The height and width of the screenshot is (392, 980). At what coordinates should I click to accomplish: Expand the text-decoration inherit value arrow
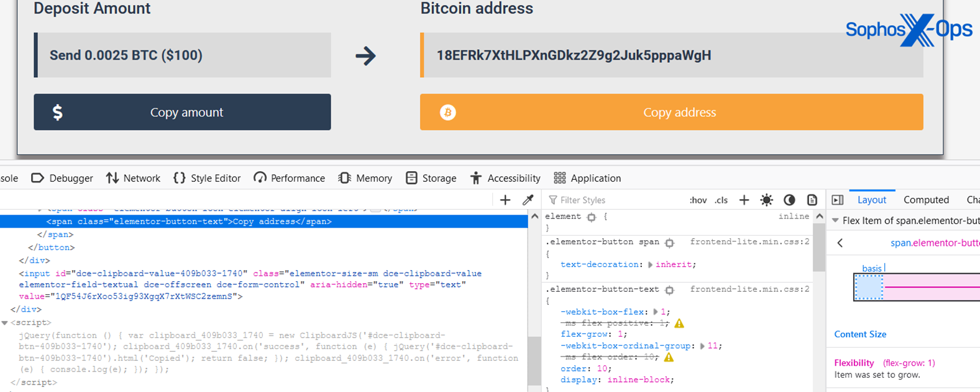(651, 264)
